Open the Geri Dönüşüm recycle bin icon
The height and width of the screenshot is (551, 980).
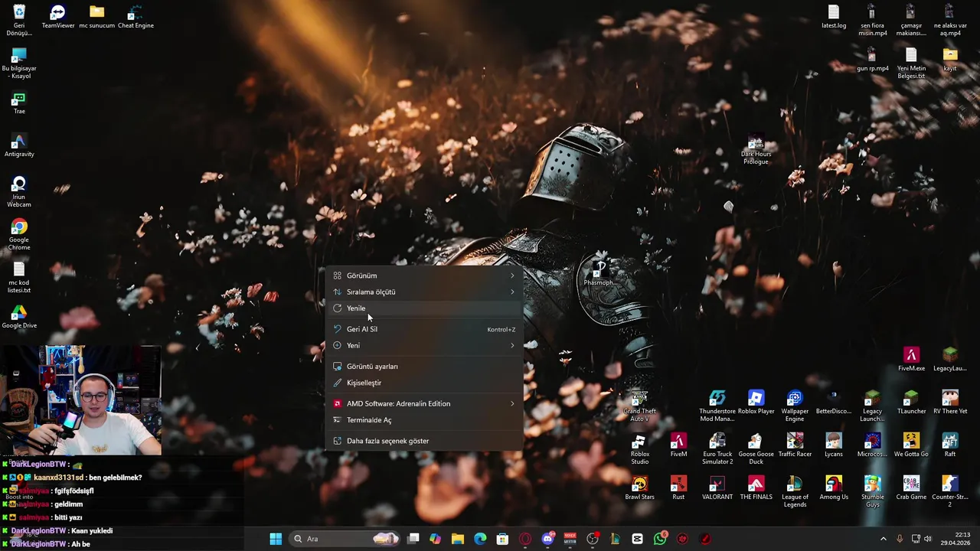[x=19, y=20]
